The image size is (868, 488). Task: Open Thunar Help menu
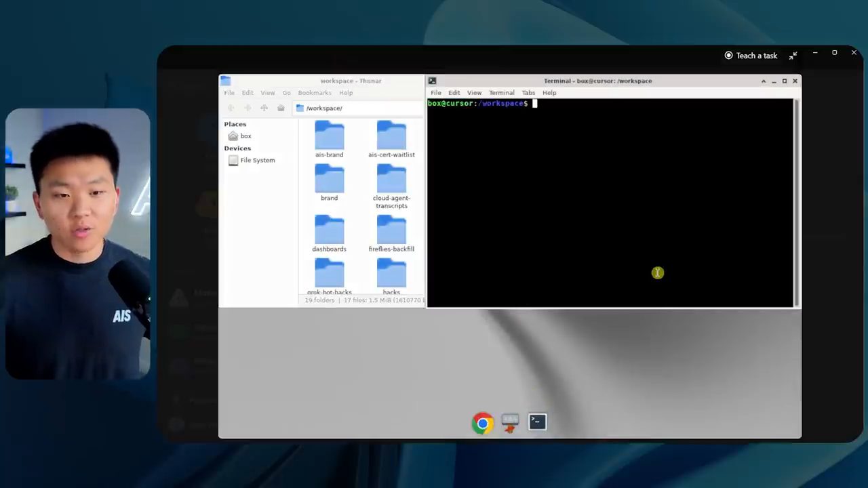click(346, 93)
